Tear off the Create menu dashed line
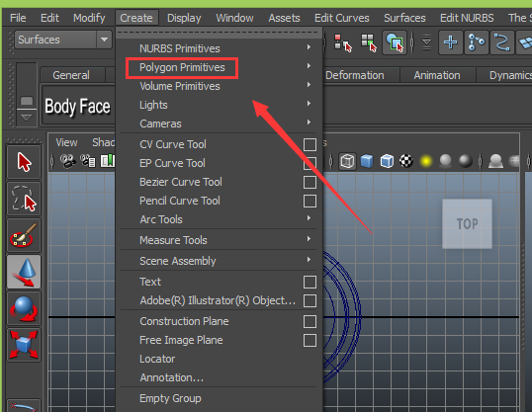The image size is (532, 412). click(219, 33)
